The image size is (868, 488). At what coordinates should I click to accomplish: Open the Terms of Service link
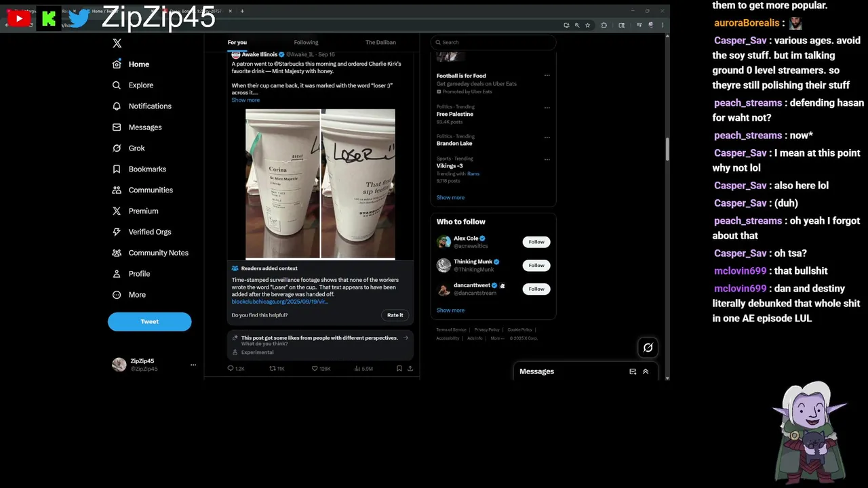(x=451, y=330)
